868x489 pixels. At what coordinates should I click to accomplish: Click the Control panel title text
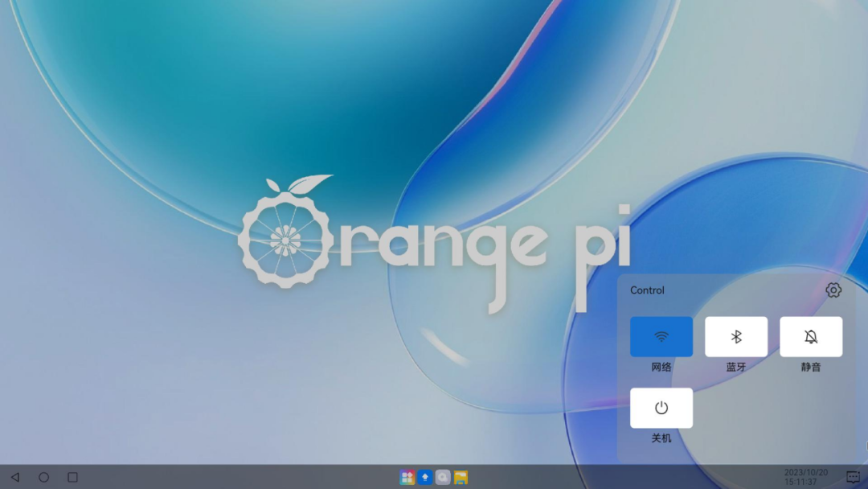coord(647,290)
